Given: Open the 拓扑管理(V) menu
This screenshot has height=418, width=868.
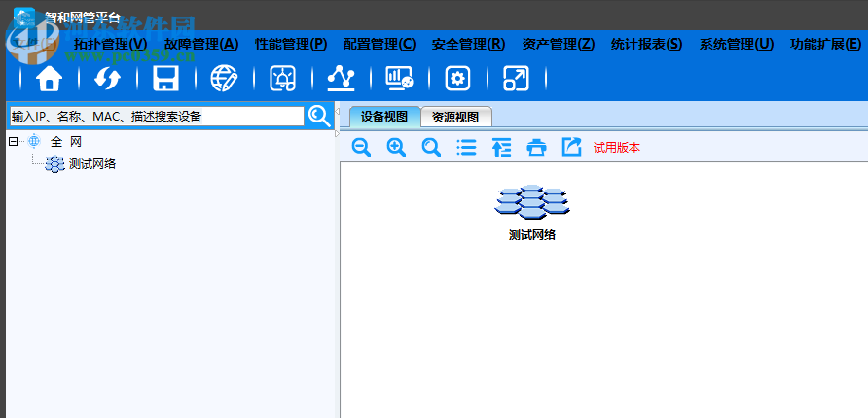Looking at the screenshot, I should tap(111, 45).
